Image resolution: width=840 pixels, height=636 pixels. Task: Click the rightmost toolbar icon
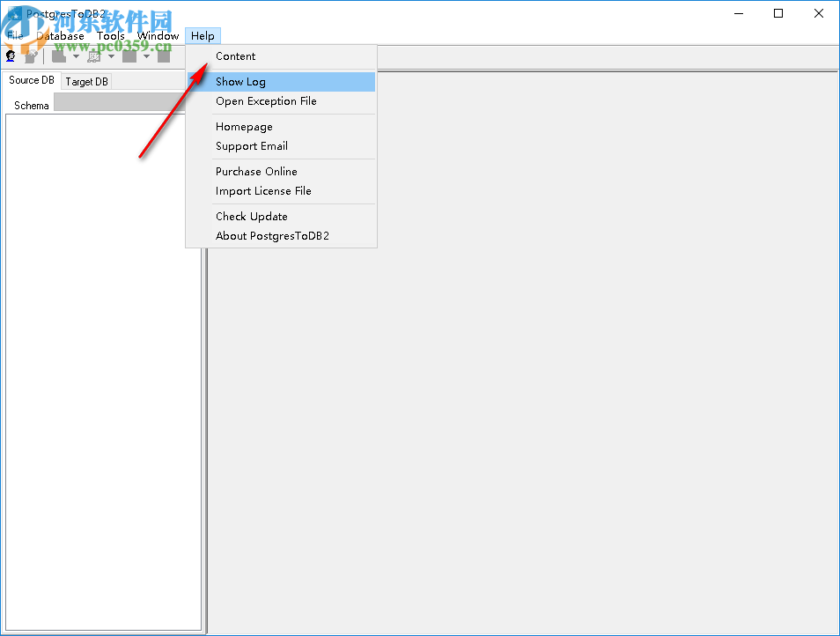(164, 55)
